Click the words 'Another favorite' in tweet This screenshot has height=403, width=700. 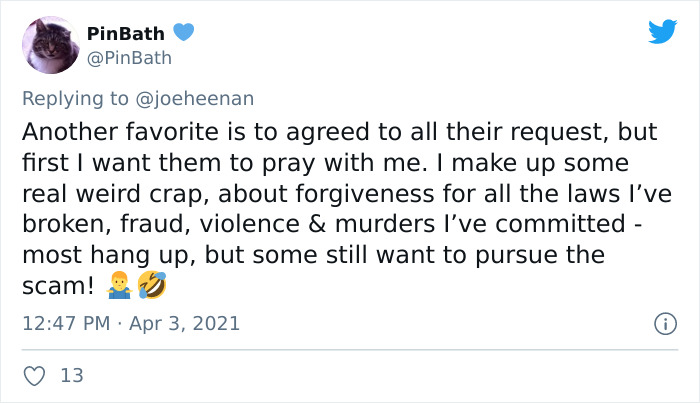[x=121, y=132]
